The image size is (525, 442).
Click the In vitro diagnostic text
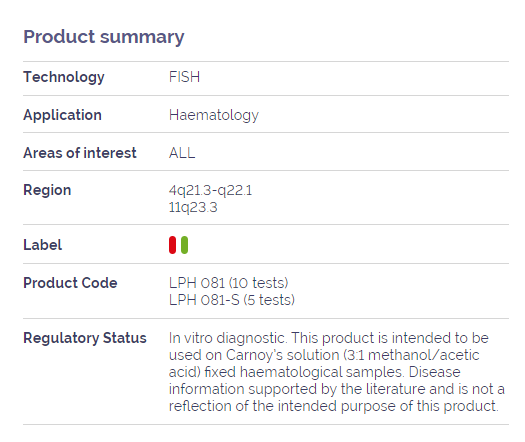pyautogui.click(x=228, y=338)
